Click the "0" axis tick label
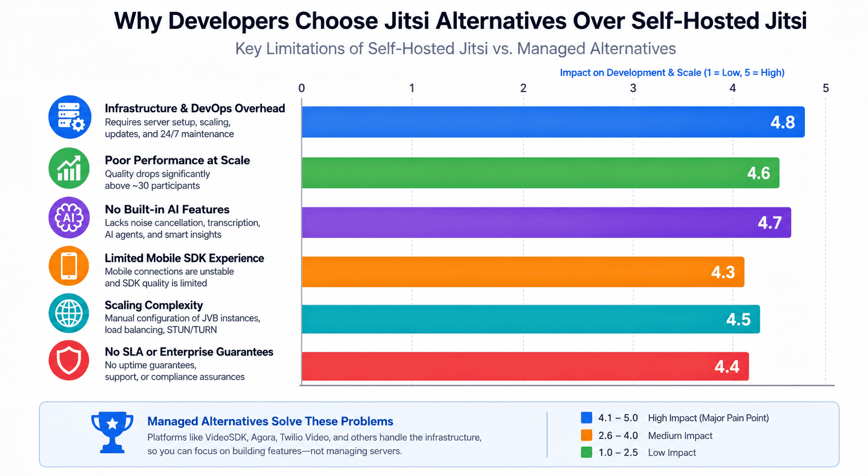This screenshot has height=476, width=868. (301, 88)
